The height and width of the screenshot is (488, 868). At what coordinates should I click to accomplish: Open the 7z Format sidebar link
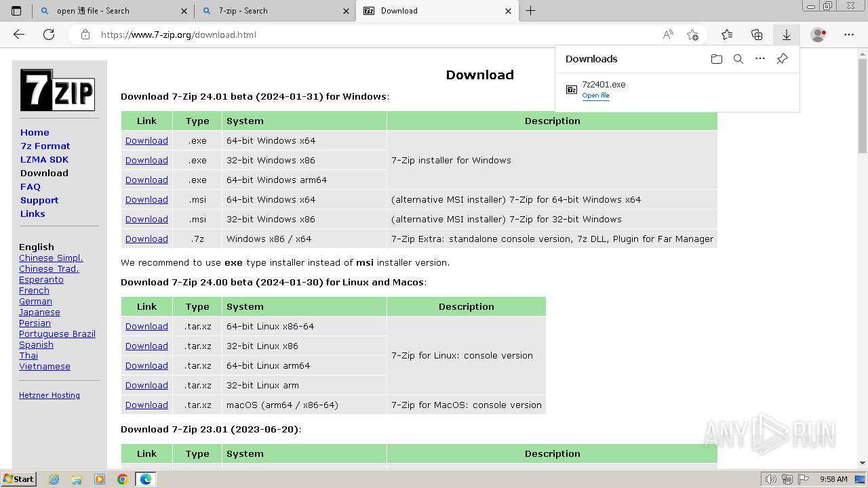[x=45, y=146]
